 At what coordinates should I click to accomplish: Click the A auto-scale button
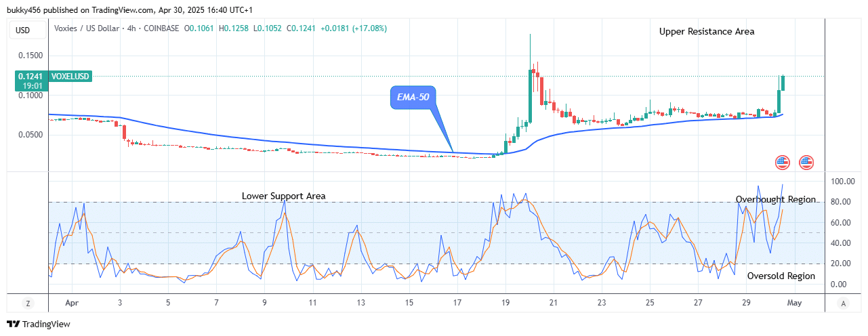842,303
